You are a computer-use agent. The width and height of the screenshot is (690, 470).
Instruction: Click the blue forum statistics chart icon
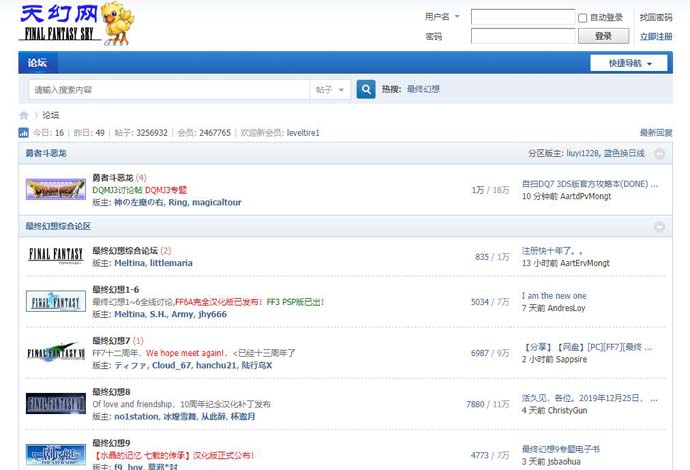coord(24,132)
